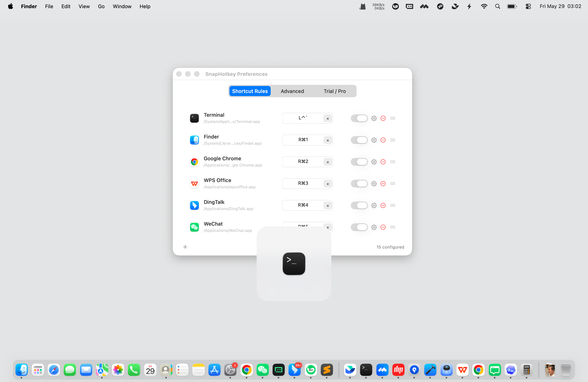This screenshot has height=382, width=588.
Task: Open settings gear for WeChat rule
Action: (374, 227)
